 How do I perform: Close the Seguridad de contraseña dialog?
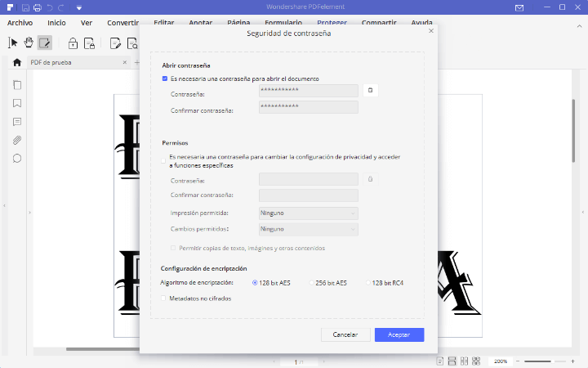click(x=431, y=31)
